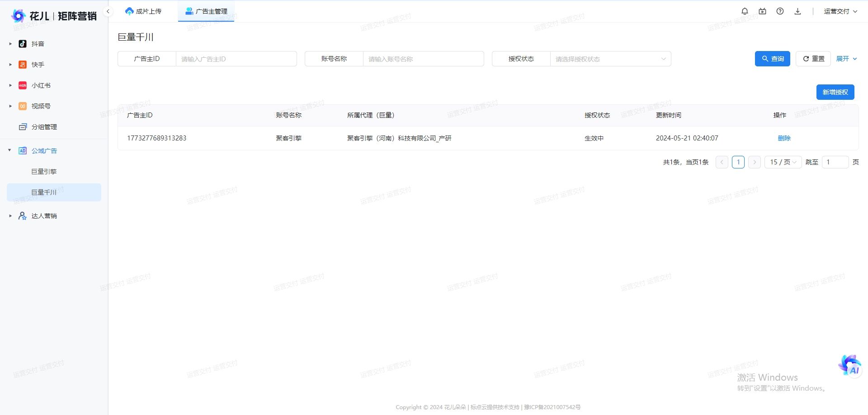Click the 所属代理（巨量）column header
Image resolution: width=868 pixels, height=415 pixels.
(373, 115)
